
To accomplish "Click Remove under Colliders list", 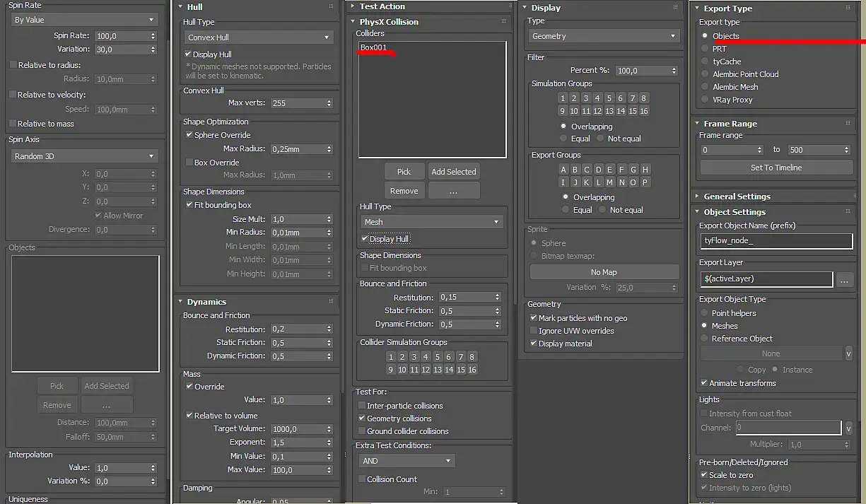I will click(x=404, y=191).
